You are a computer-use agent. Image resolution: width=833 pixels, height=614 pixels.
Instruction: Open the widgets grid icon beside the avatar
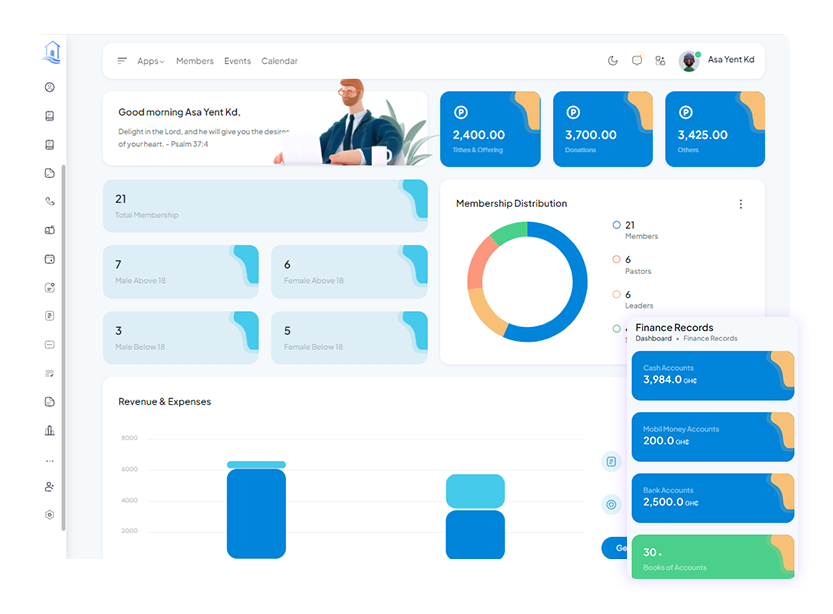point(660,61)
